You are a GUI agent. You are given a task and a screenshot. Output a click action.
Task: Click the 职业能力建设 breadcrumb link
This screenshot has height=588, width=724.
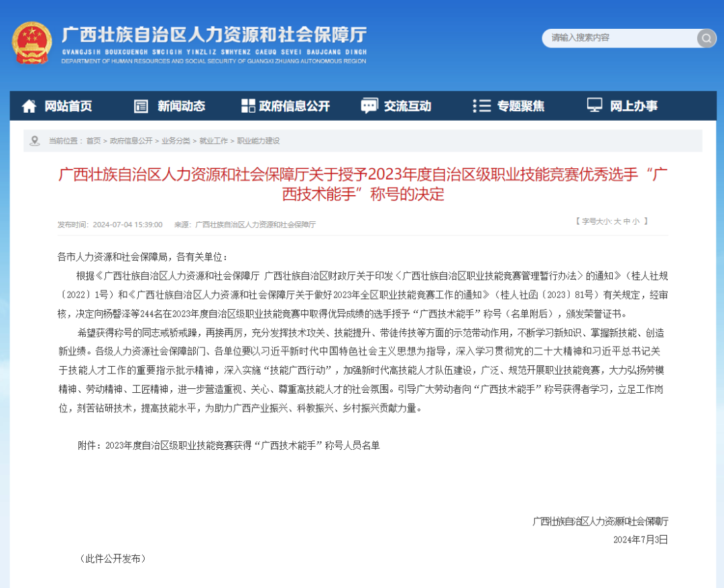[258, 141]
